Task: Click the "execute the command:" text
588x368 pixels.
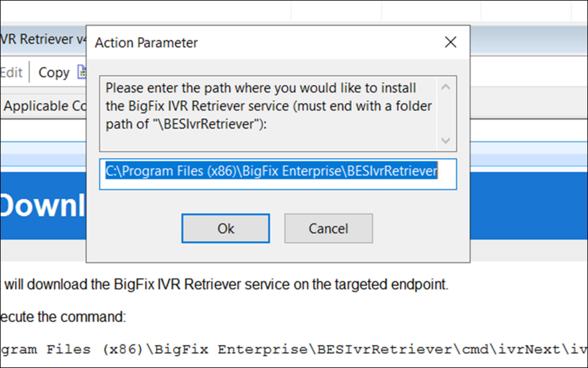Action: tap(63, 317)
